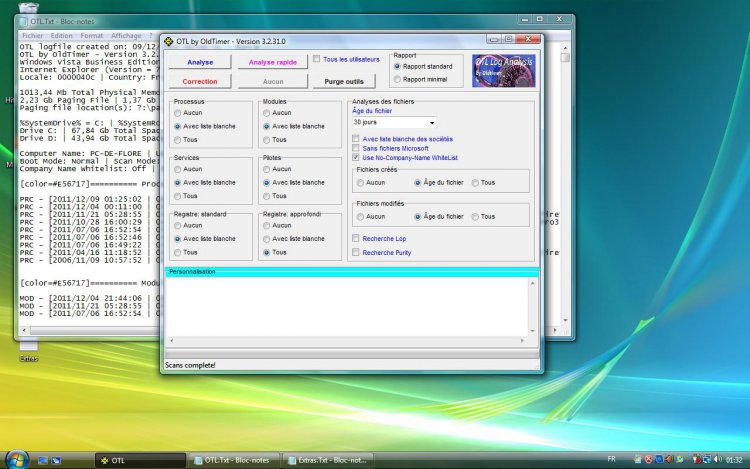
Task: Set Fichiers modifiés to Aucun
Action: pyautogui.click(x=360, y=217)
